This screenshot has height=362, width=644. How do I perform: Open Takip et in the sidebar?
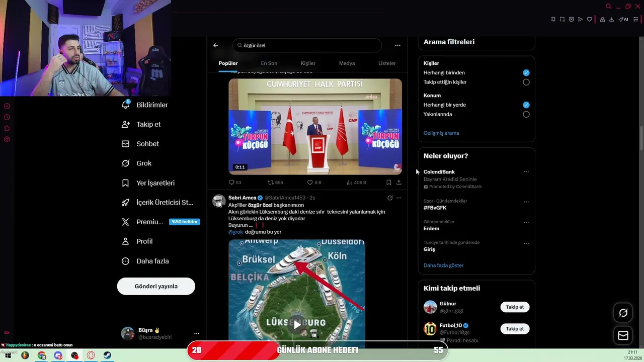click(141, 124)
